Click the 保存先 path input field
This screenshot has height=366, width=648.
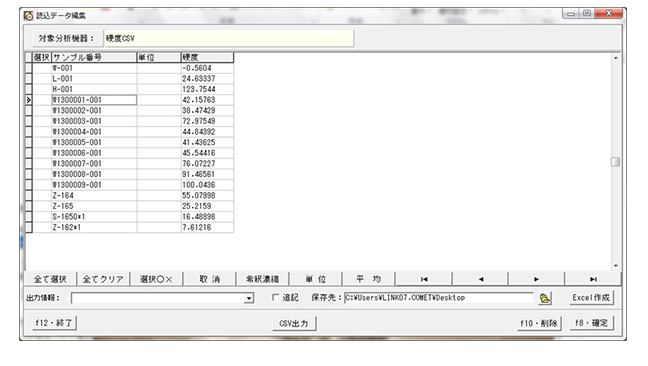pyautogui.click(x=438, y=298)
